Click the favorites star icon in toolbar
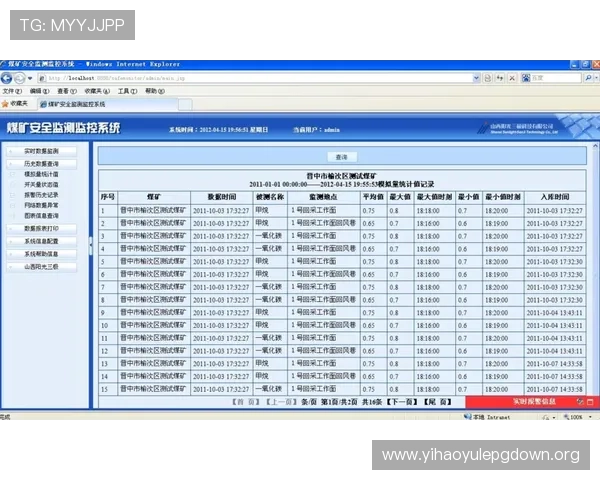600x480 pixels. pyautogui.click(x=6, y=103)
